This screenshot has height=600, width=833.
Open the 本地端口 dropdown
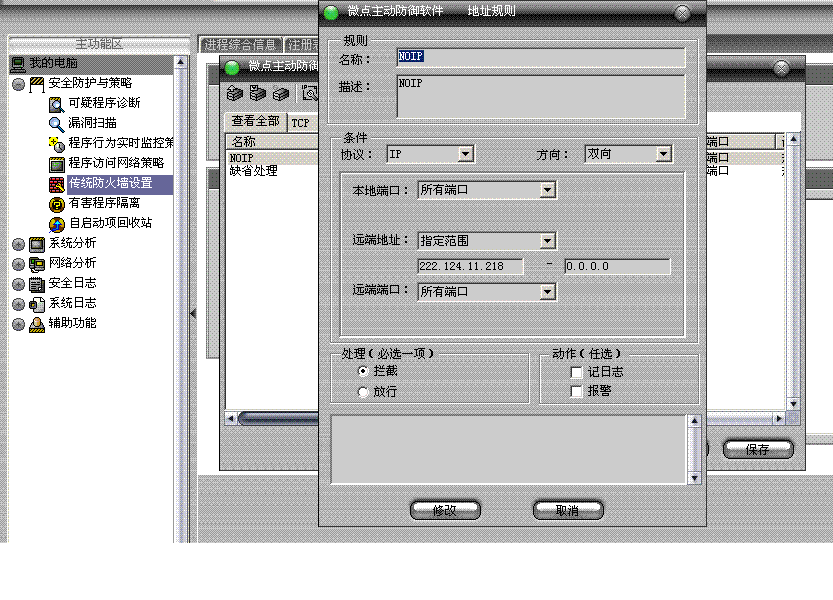coord(547,190)
